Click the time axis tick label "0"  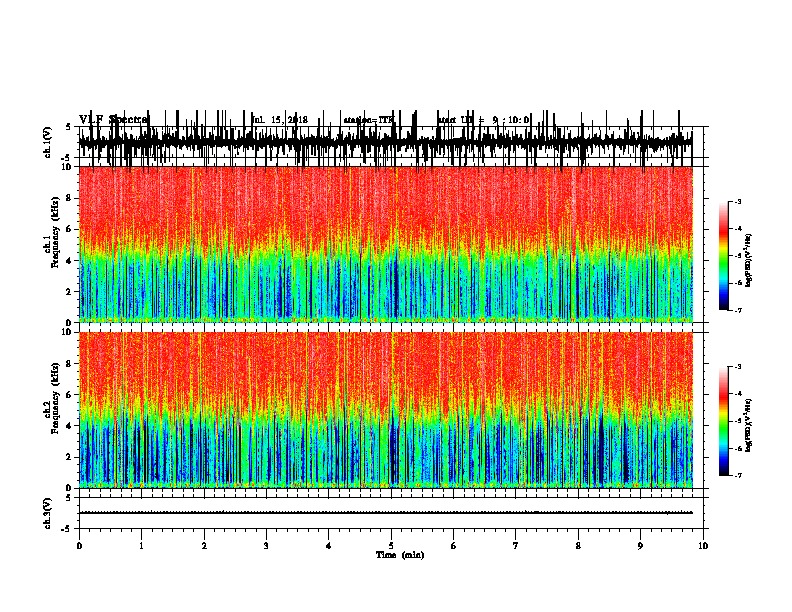click(x=79, y=546)
